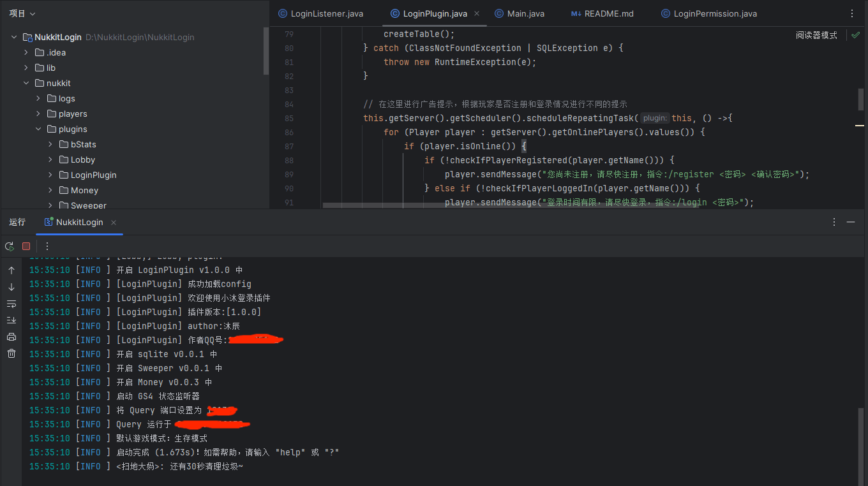Click the 扫地大妈 console message line
The width and height of the screenshot is (868, 486).
pyautogui.click(x=136, y=466)
